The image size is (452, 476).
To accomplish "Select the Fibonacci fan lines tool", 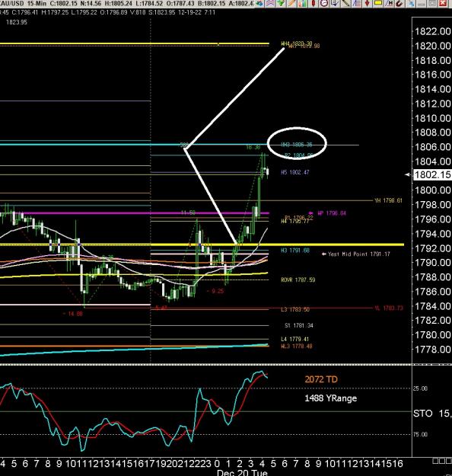I will (x=356, y=3).
